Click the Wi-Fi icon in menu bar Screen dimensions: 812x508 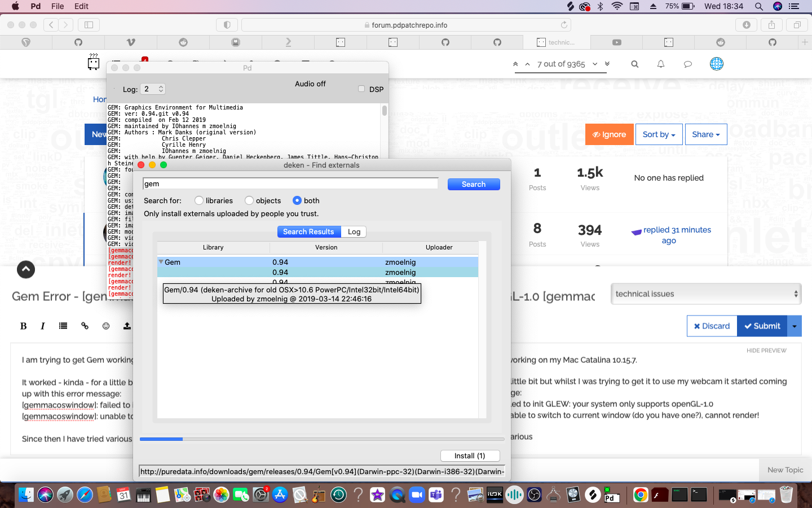[x=617, y=6]
